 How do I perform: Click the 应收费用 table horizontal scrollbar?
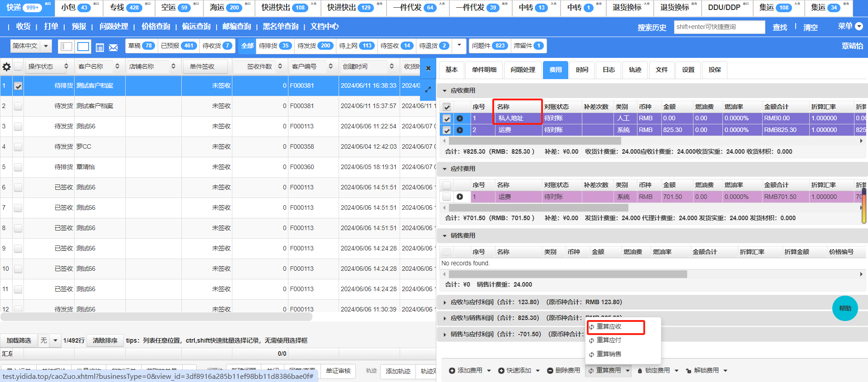click(535, 141)
